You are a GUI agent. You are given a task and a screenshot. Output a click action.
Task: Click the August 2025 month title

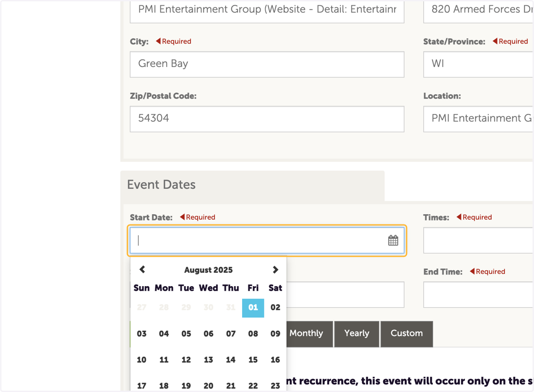pos(208,270)
